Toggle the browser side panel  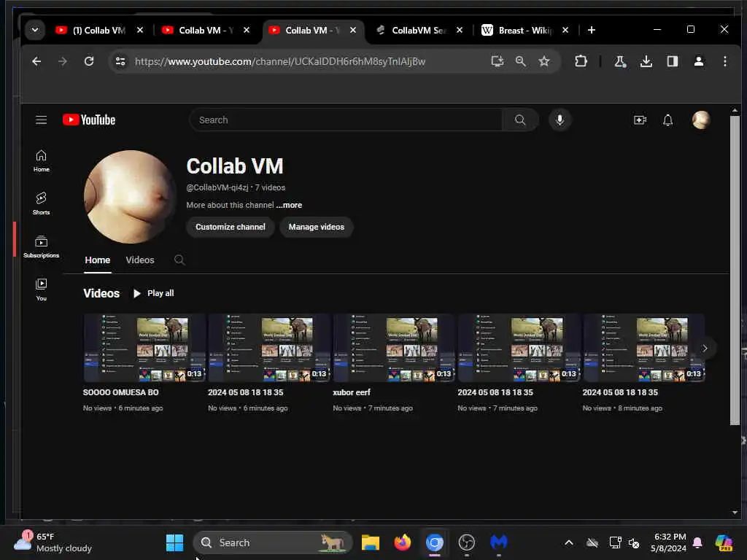coord(672,61)
